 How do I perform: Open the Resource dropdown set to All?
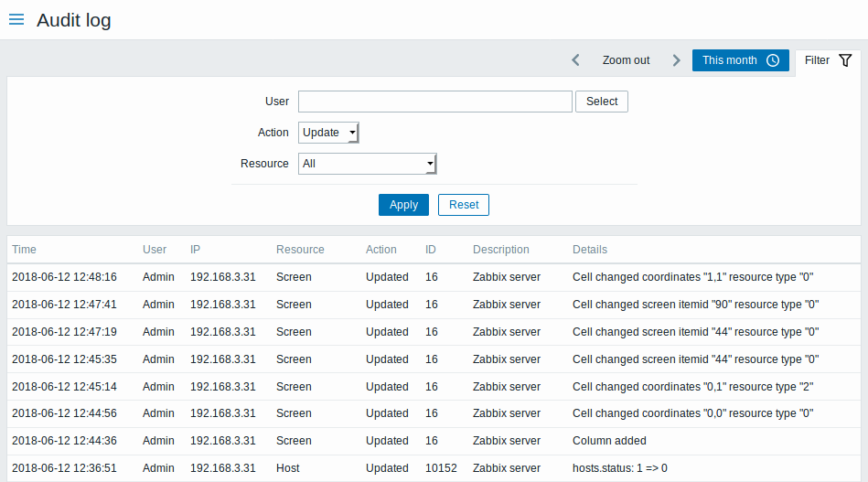pos(368,164)
